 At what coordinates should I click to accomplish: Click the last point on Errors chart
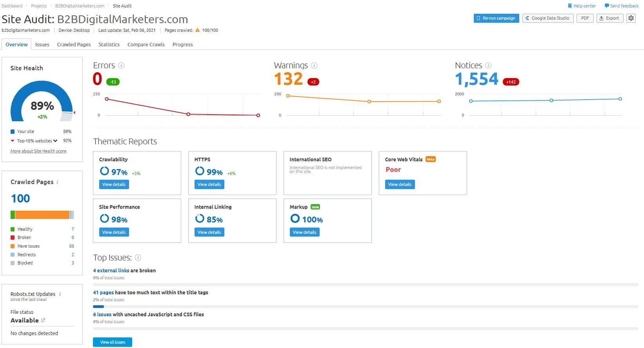click(258, 115)
